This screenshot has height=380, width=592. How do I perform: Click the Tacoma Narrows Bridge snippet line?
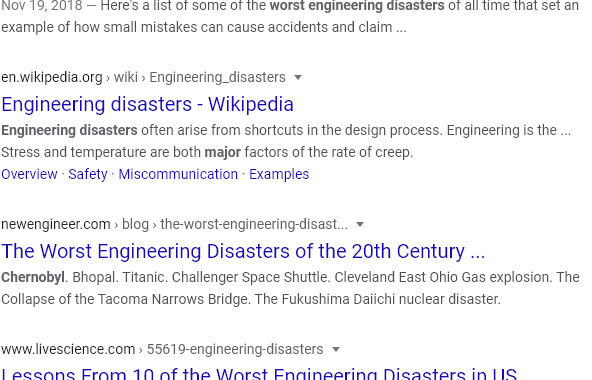[x=251, y=299]
